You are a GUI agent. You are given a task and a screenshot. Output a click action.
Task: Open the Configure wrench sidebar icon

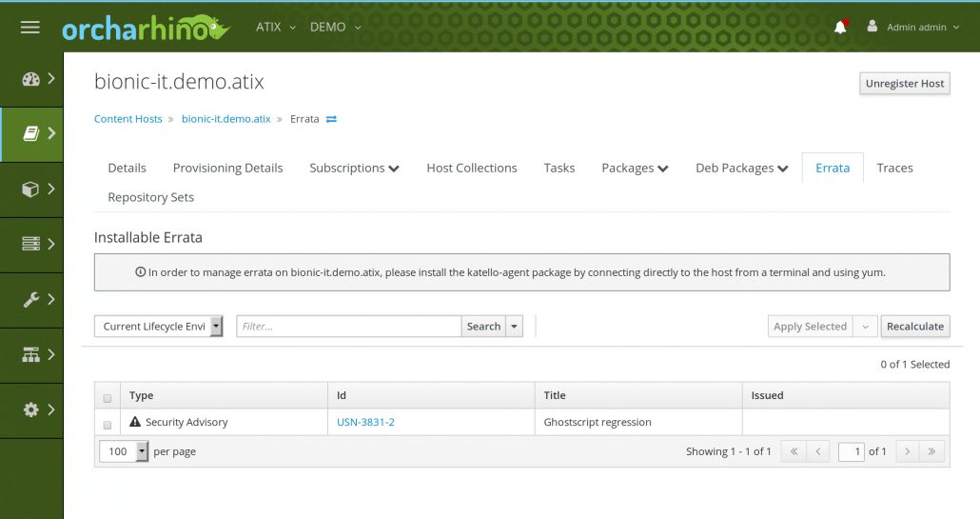(30, 300)
